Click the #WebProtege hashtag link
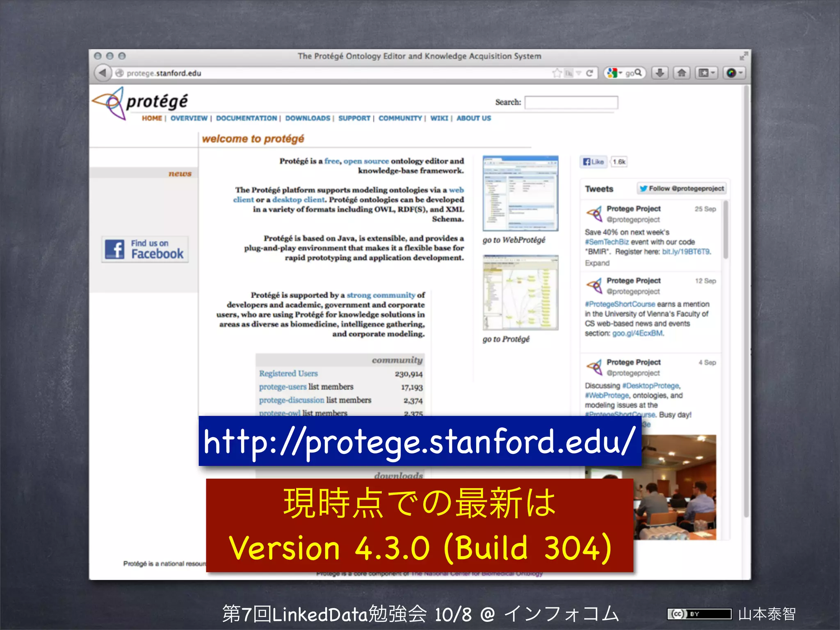This screenshot has width=840, height=630. point(607,396)
